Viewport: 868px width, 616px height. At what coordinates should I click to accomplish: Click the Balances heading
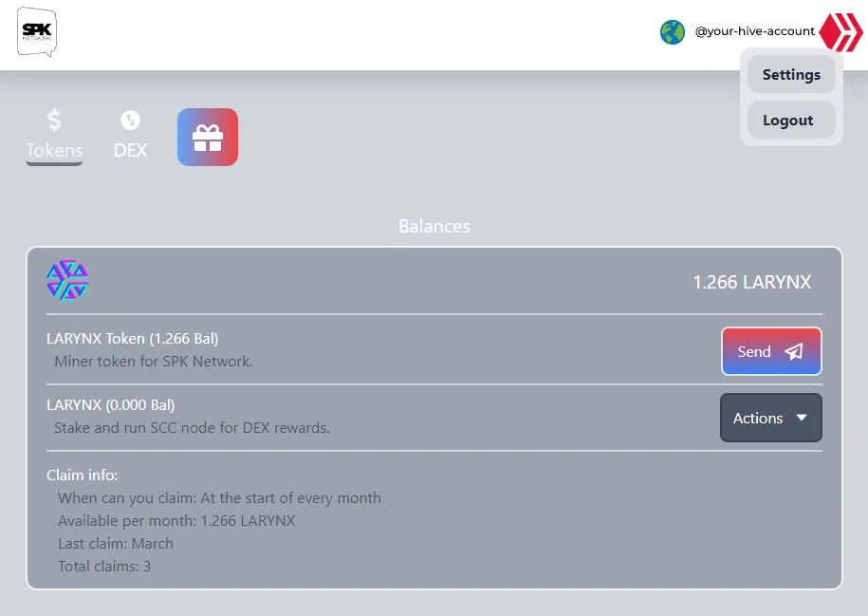434,227
